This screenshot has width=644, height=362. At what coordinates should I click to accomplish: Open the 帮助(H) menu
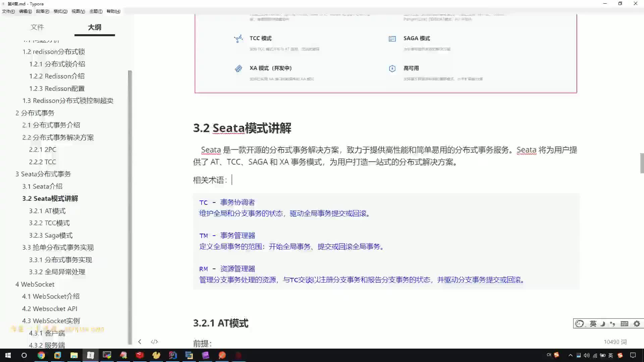pos(113,11)
